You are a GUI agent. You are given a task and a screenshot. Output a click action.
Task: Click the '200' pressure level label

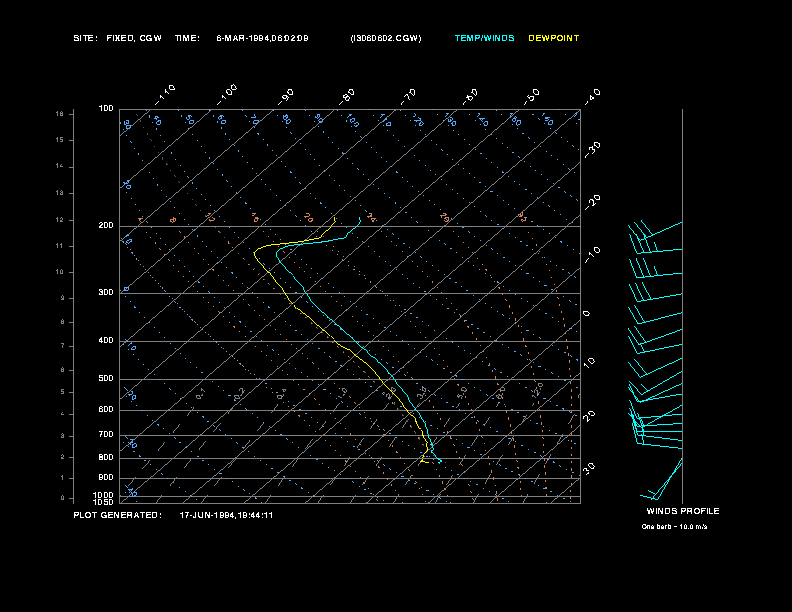tap(106, 226)
